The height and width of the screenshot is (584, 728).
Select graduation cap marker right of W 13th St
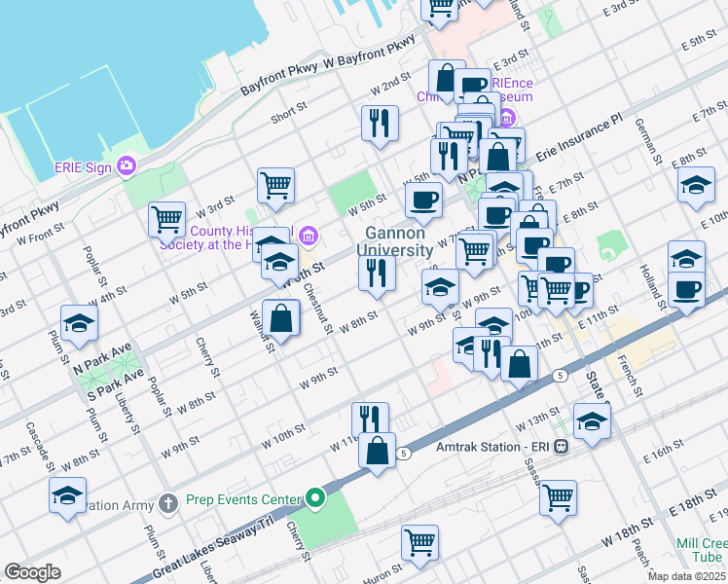(592, 422)
